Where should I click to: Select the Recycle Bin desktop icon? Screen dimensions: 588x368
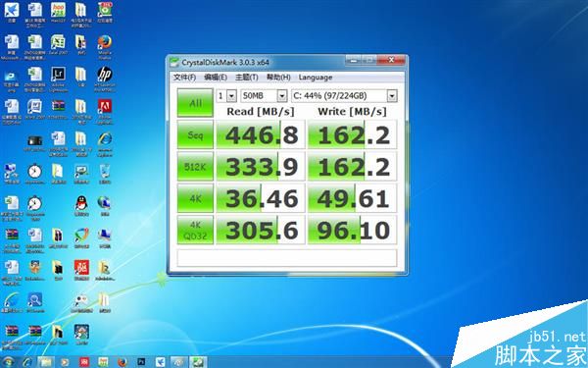tap(105, 174)
